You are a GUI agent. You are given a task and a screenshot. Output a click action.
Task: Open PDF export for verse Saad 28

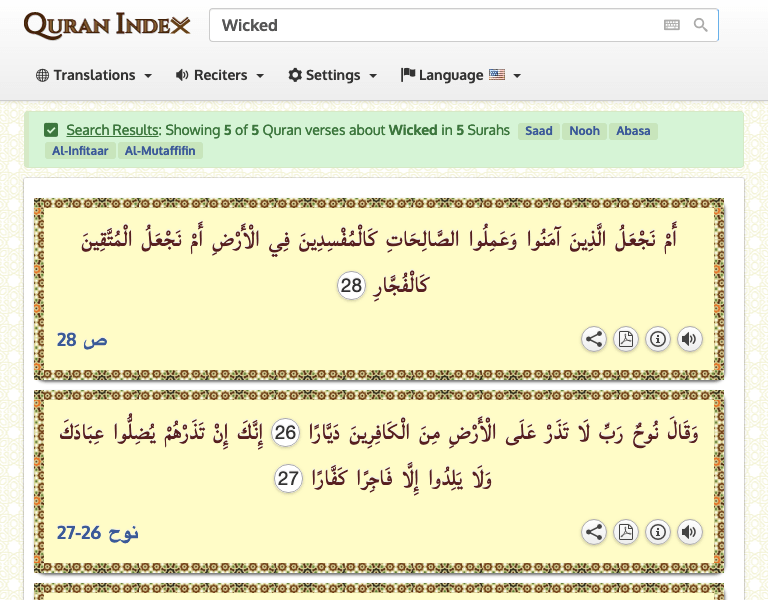point(625,339)
